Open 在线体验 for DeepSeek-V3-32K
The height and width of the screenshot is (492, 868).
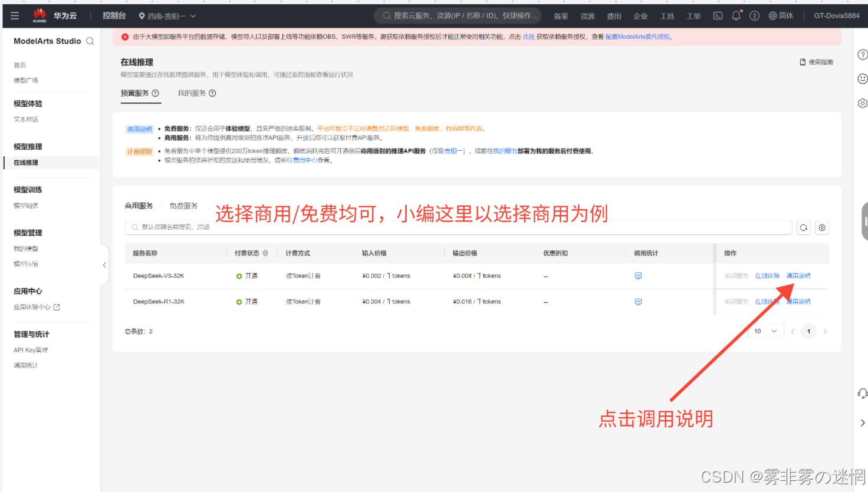click(x=767, y=276)
